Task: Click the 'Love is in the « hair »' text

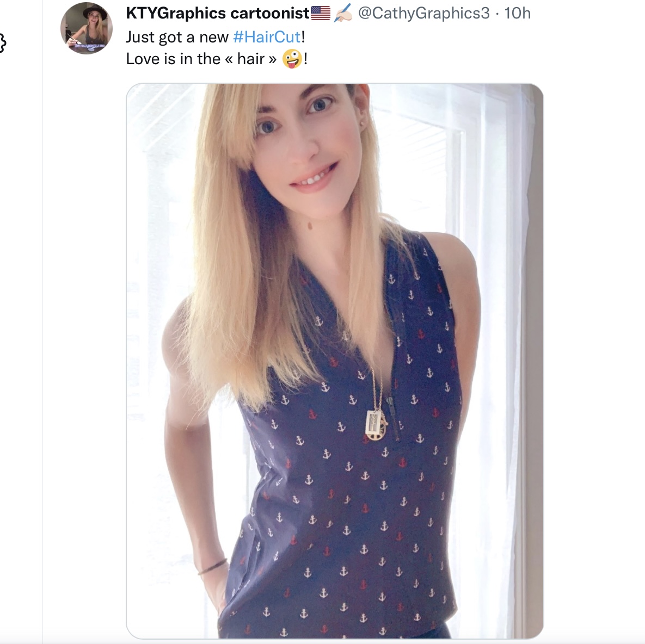Action: click(201, 59)
